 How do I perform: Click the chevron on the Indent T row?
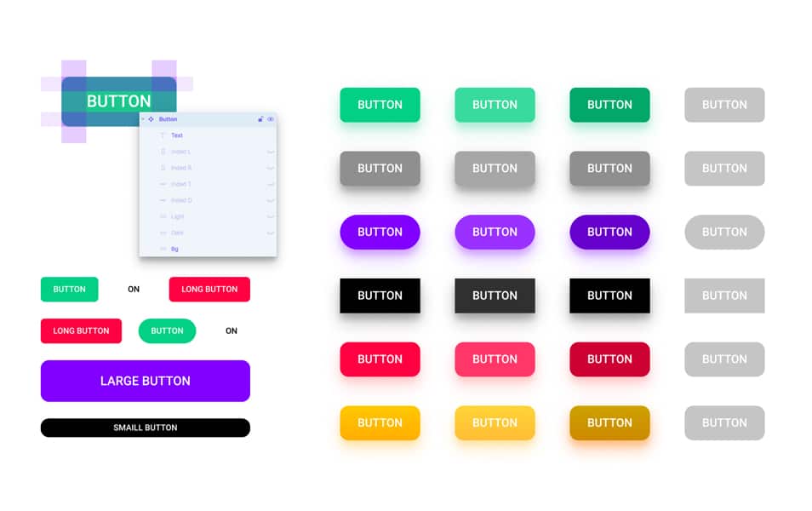(270, 183)
